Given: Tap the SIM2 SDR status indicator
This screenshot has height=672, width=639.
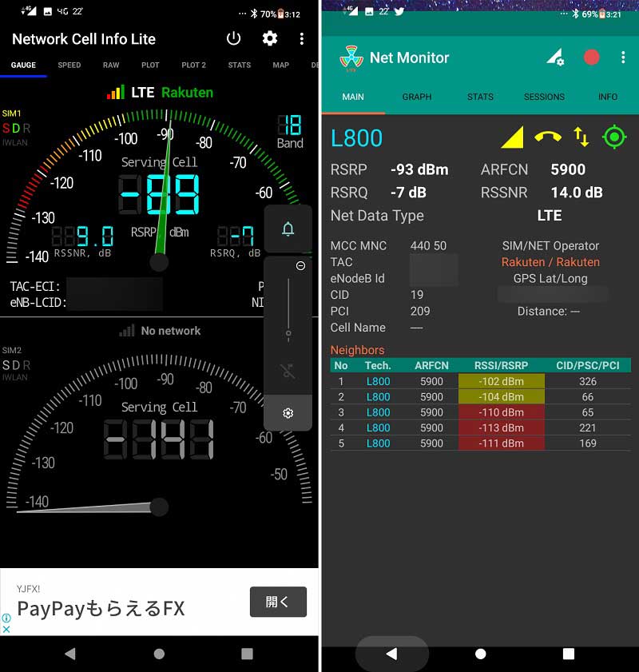Looking at the screenshot, I should coord(16,365).
